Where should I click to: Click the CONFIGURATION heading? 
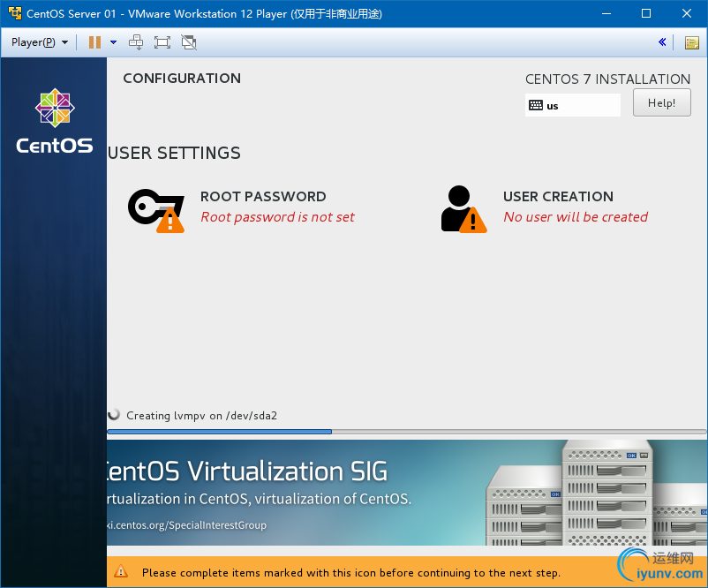coord(182,78)
